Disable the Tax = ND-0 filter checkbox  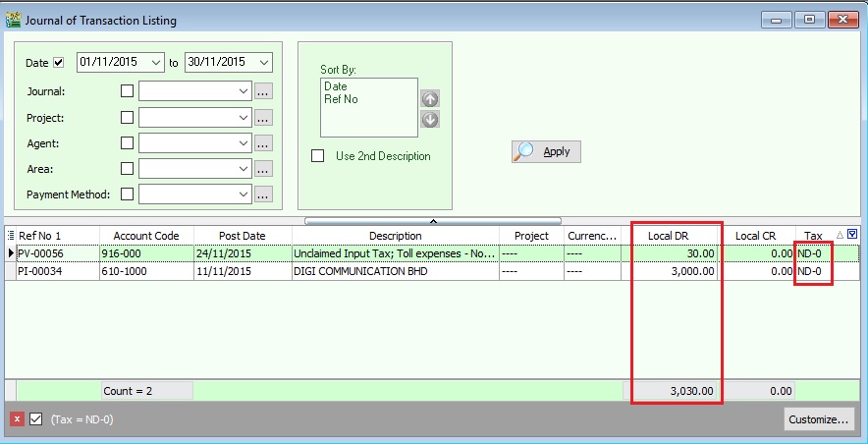click(x=36, y=419)
